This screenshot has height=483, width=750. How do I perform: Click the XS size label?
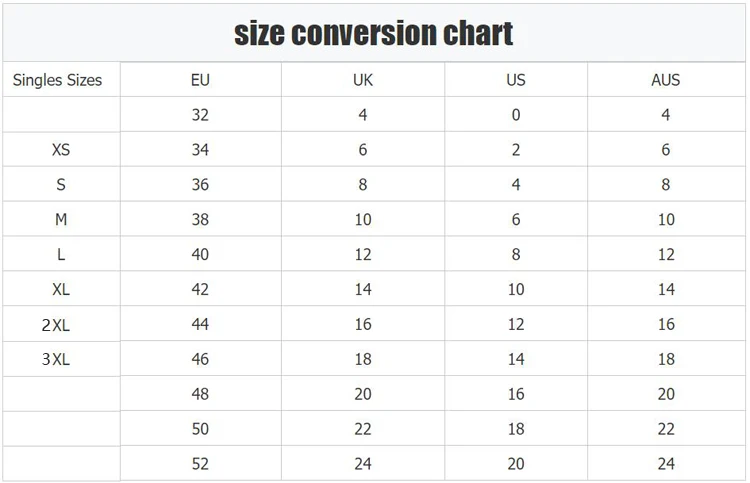pyautogui.click(x=61, y=150)
